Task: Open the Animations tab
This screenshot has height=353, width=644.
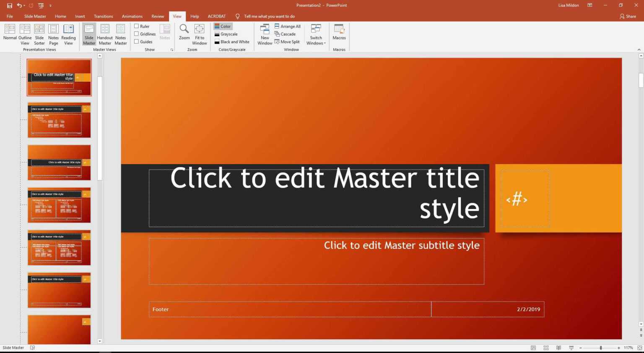Action: [x=132, y=16]
